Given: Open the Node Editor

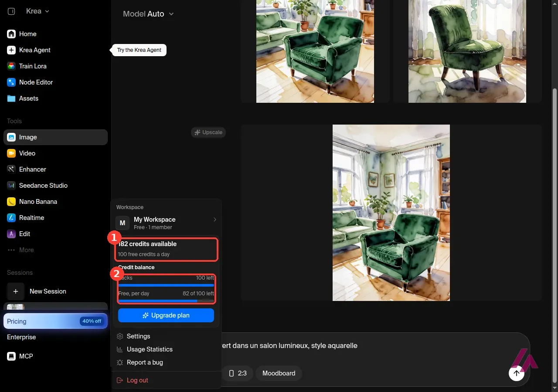Looking at the screenshot, I should click(x=55, y=82).
